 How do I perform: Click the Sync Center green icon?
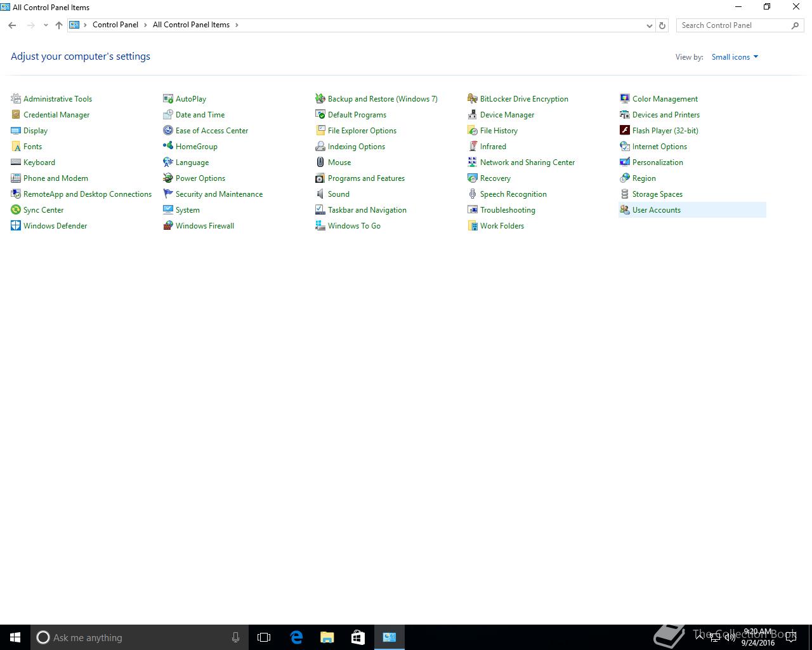(16, 210)
